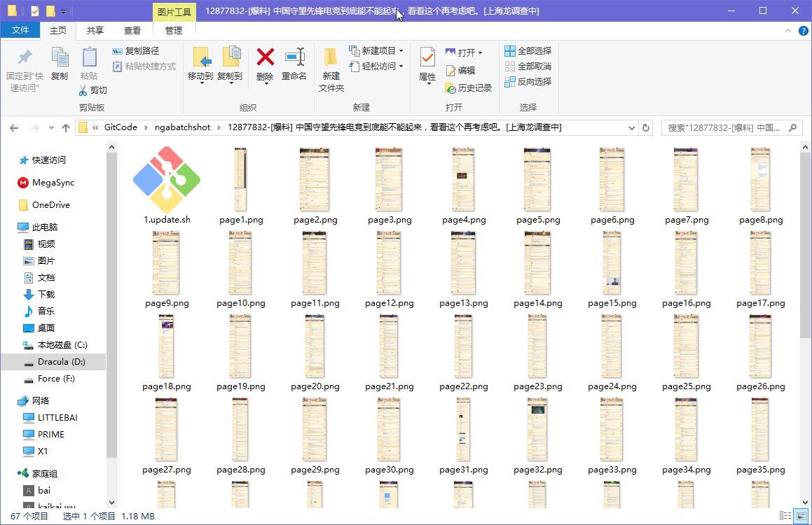
Task: Click ngabatchshot in the address breadcrumb
Action: (x=182, y=127)
